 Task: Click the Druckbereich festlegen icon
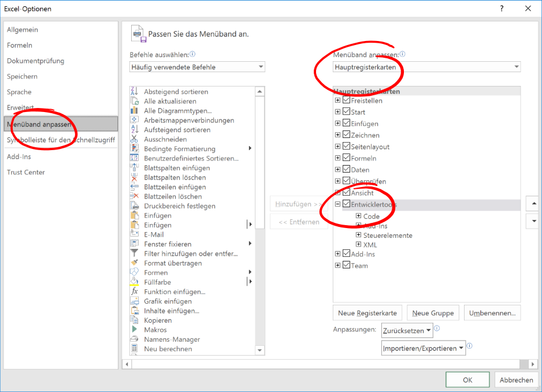click(x=134, y=206)
